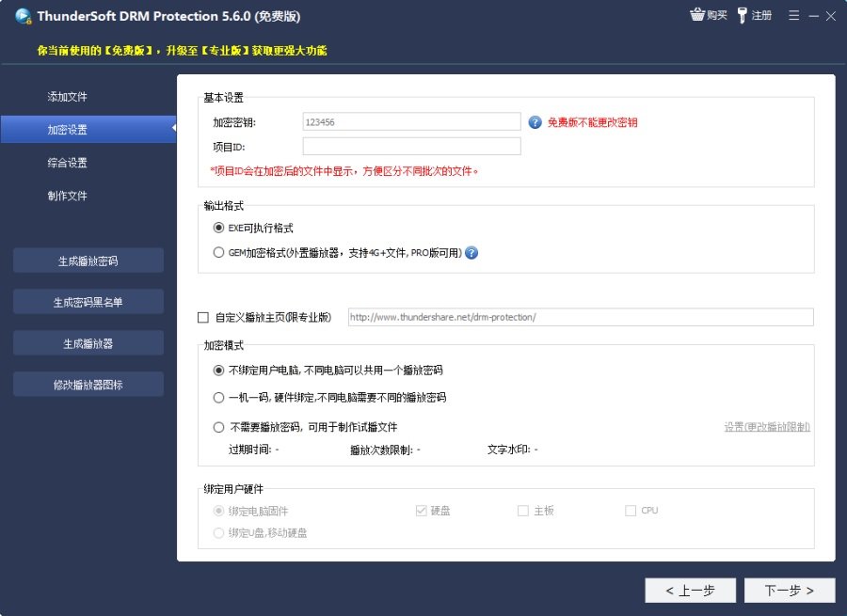This screenshot has width=847, height=616.
Task: Focus the 加密密钥 input field
Action: (x=411, y=122)
